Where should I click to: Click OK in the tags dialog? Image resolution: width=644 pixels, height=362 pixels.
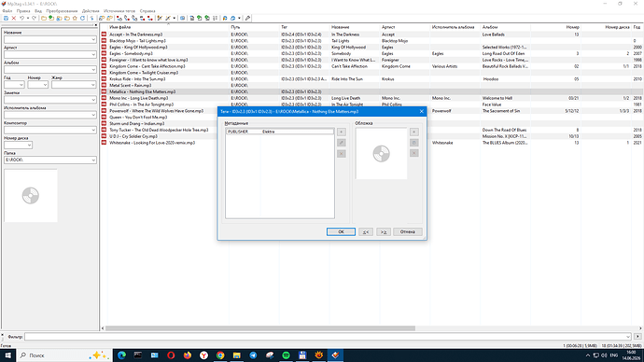tap(341, 232)
